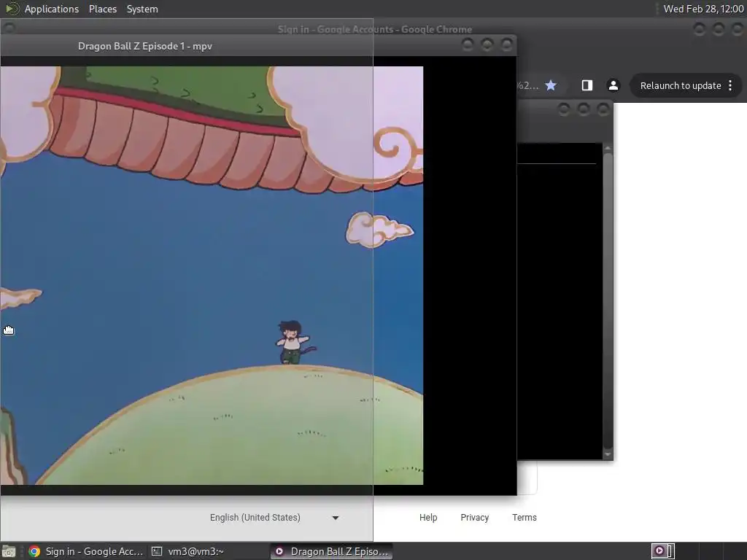Click the Dragon Ball Z Episode 1 - mpv title
This screenshot has height=560, width=747.
[x=145, y=46]
